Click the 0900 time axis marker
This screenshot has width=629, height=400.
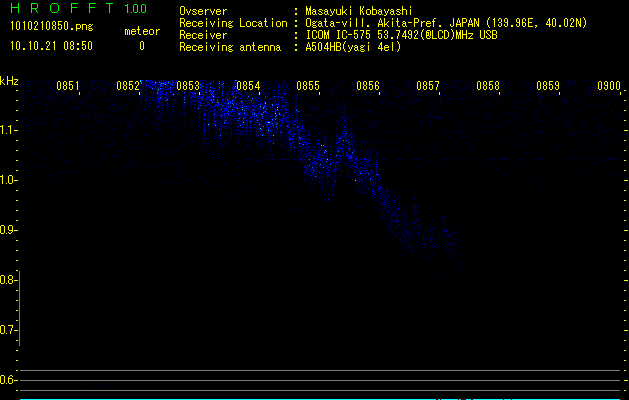coord(609,86)
